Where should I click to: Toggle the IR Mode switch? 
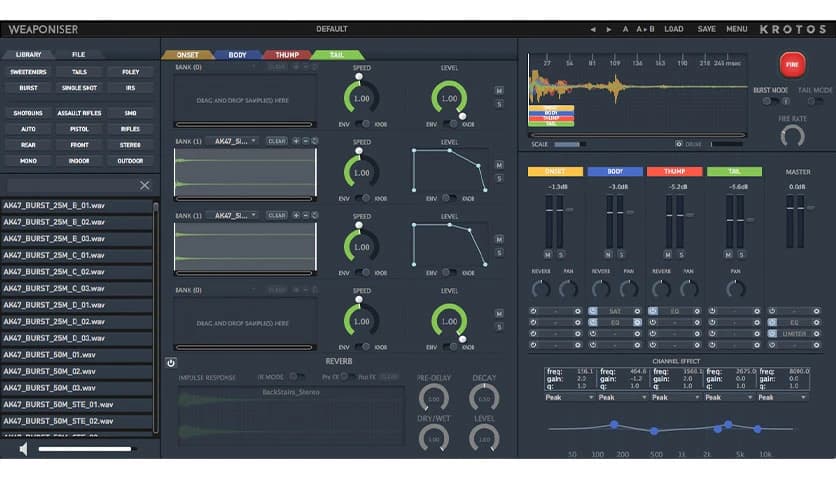[295, 376]
